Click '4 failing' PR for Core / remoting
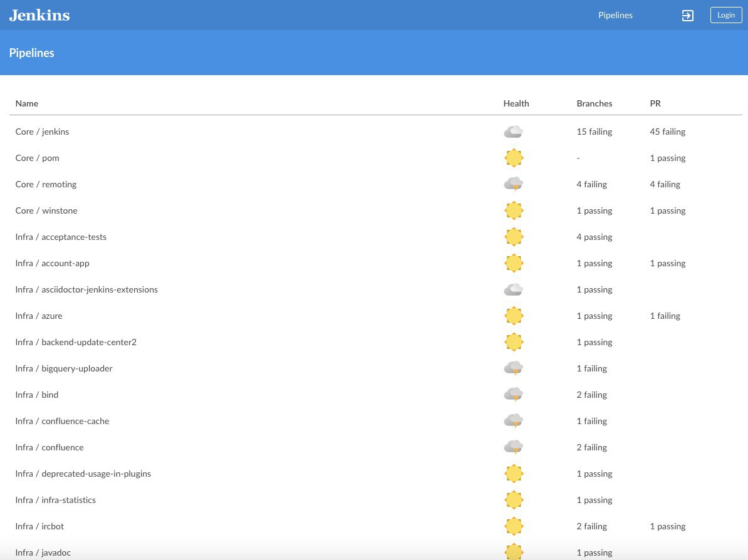This screenshot has height=560, width=748. coord(665,184)
